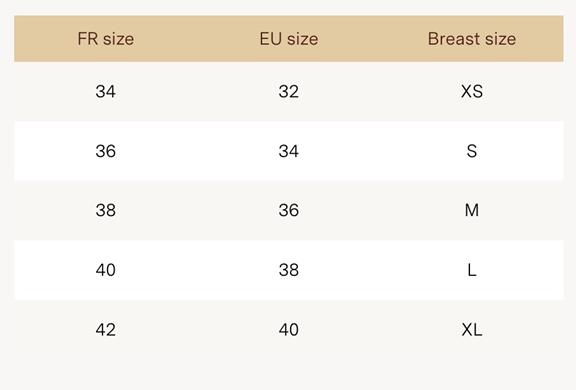Image resolution: width=576 pixels, height=390 pixels.
Task: Click EU size 38 value
Action: pyautogui.click(x=289, y=270)
